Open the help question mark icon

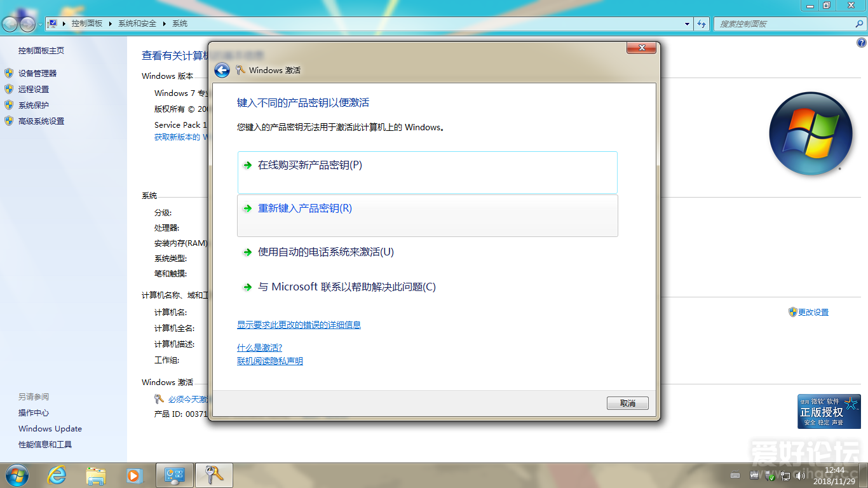(862, 43)
